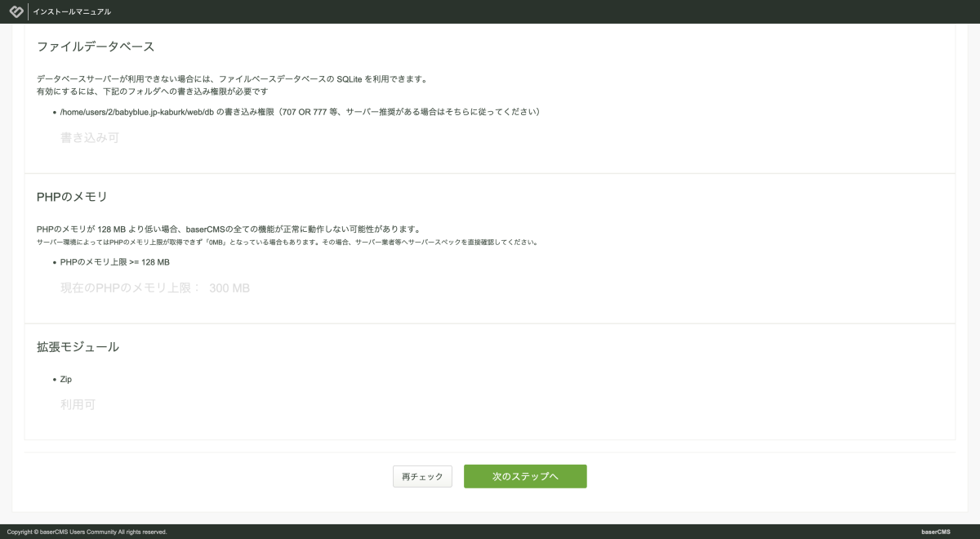Click the 0MB server note small text
Screen dimensions: 980x539
coord(287,243)
